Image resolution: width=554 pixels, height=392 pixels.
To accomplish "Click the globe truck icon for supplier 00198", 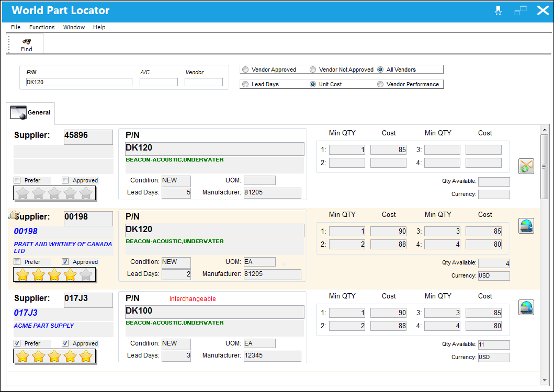I will [526, 226].
